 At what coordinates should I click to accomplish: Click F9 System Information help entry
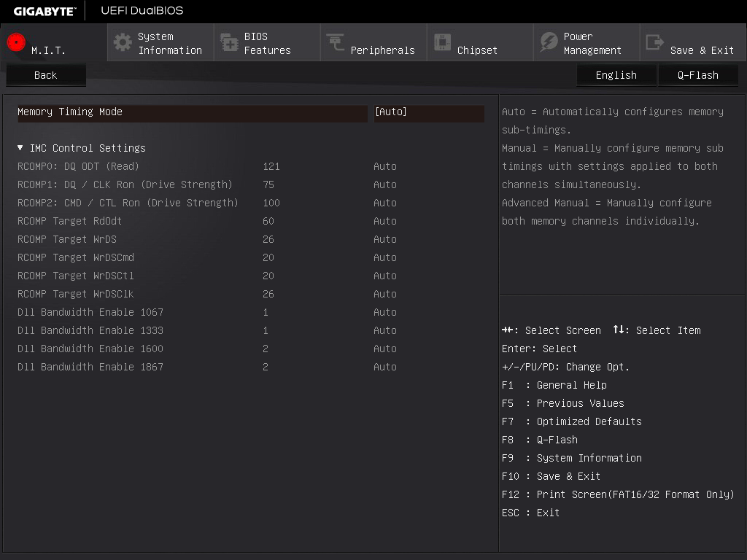pyautogui.click(x=572, y=458)
